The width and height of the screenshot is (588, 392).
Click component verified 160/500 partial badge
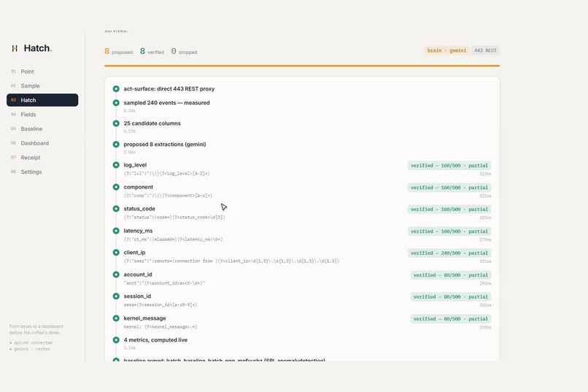(x=449, y=188)
